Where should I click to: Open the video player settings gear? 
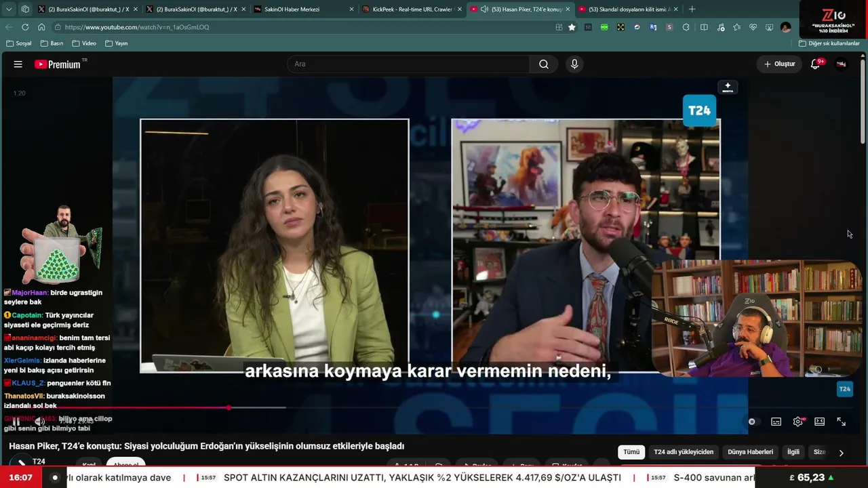pyautogui.click(x=798, y=422)
